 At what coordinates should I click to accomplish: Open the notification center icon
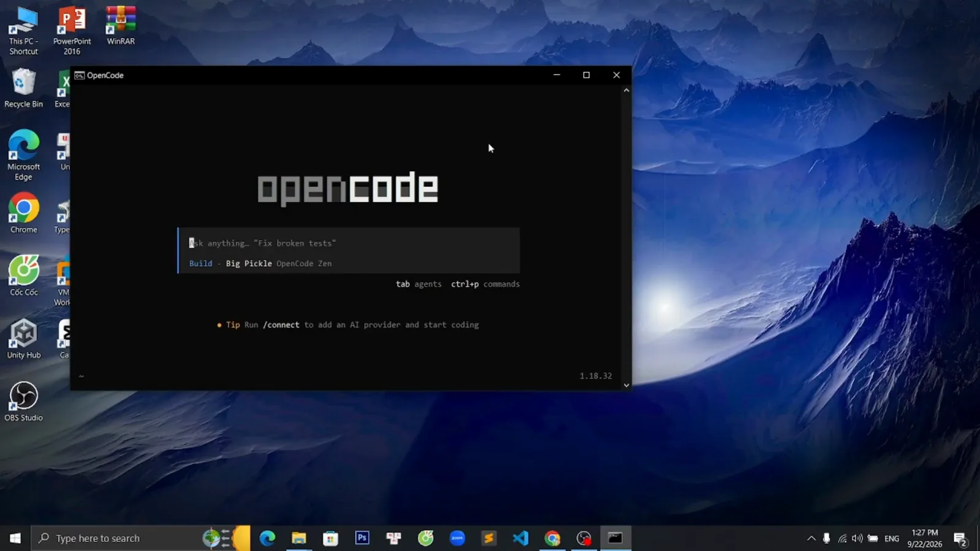point(960,538)
